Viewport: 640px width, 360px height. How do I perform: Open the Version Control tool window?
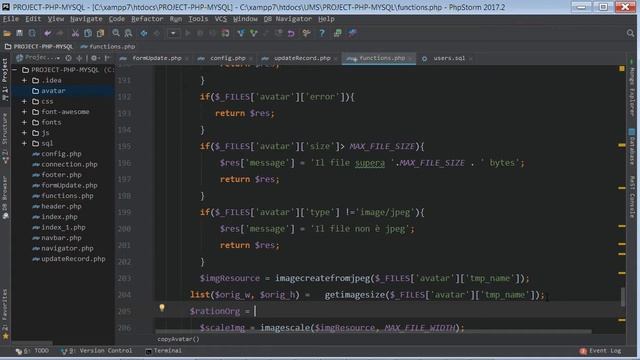[97, 351]
